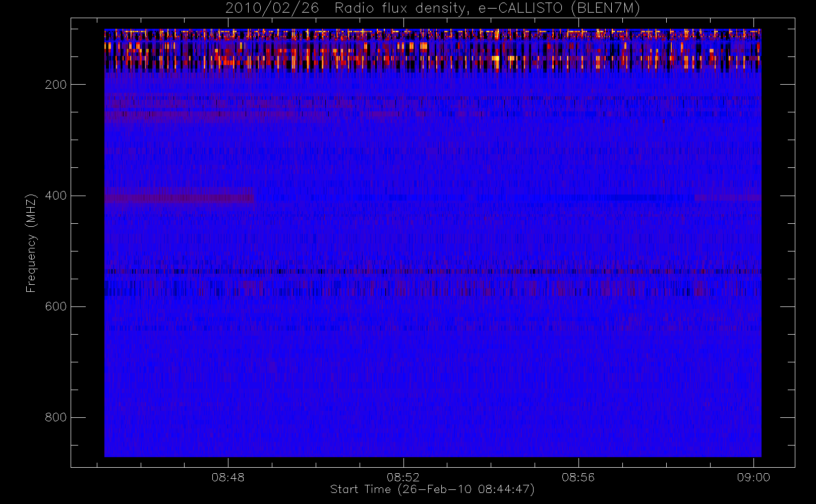Click the plot title '2010/02/26 Radio flux density'

click(x=433, y=8)
